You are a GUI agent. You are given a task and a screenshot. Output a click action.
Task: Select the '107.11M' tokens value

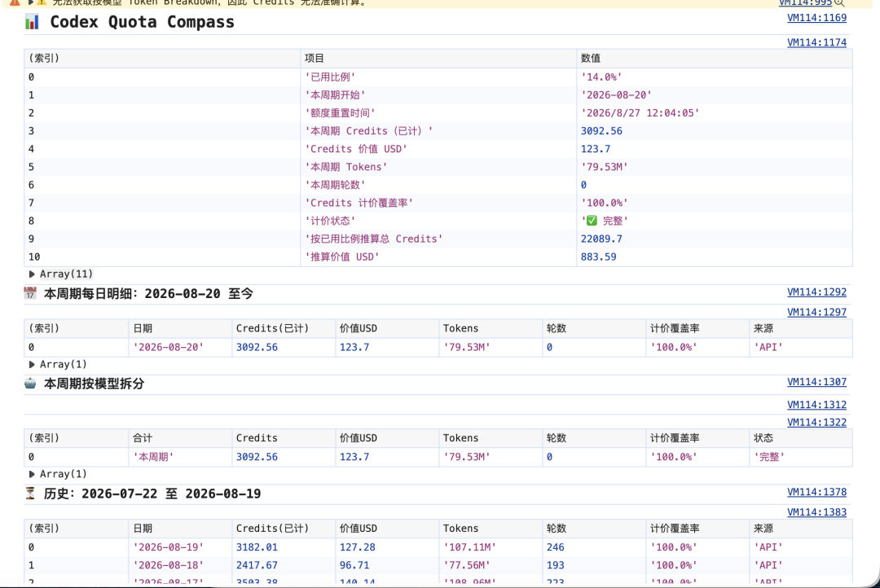click(470, 547)
